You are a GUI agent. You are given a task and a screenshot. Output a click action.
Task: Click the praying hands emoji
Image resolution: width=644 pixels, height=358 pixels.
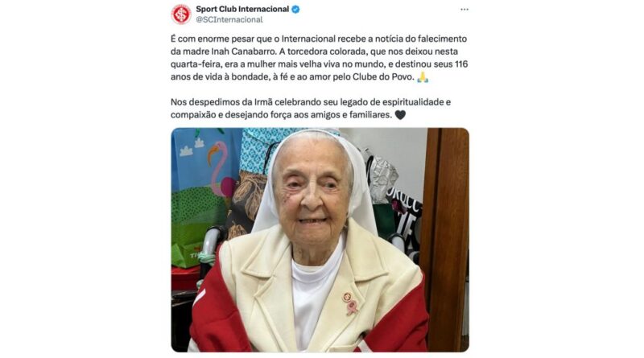point(423,76)
